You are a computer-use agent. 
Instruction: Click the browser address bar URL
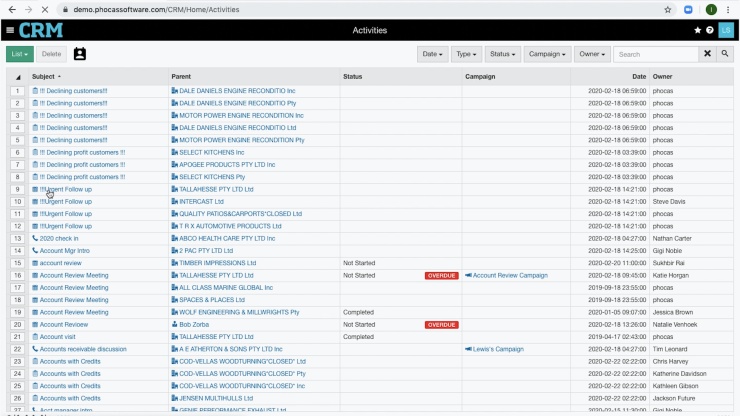(x=156, y=9)
